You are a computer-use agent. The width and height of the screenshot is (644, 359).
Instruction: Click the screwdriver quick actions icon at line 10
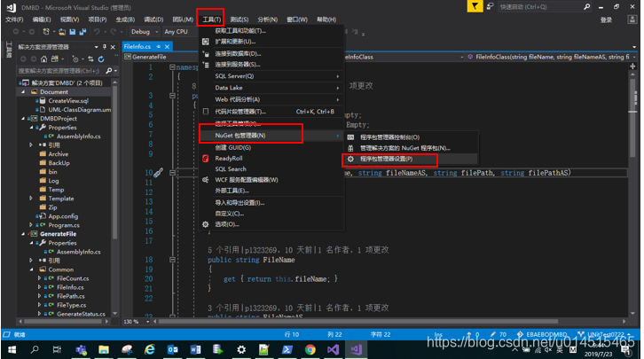click(x=159, y=172)
